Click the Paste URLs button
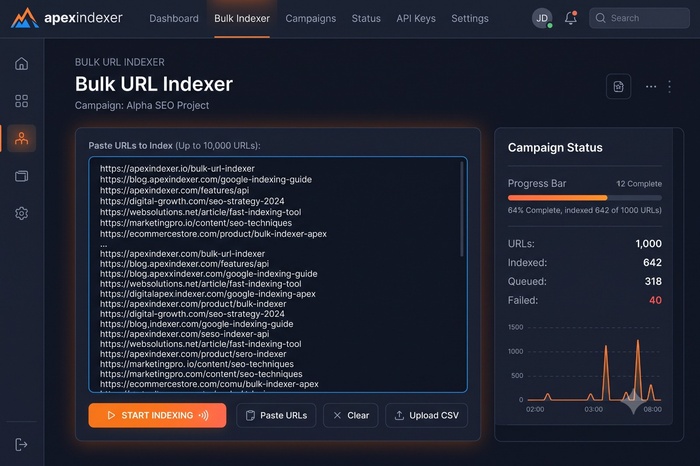 (x=276, y=416)
